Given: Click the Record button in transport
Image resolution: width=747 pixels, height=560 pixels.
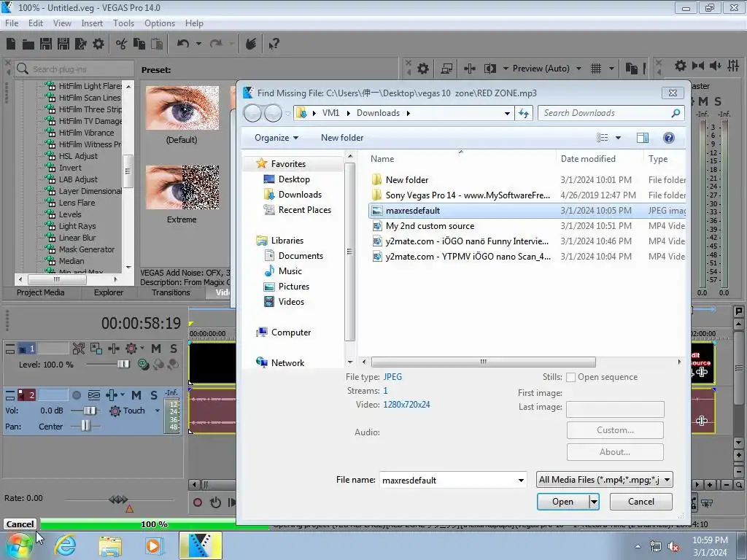Looking at the screenshot, I should pyautogui.click(x=197, y=503).
